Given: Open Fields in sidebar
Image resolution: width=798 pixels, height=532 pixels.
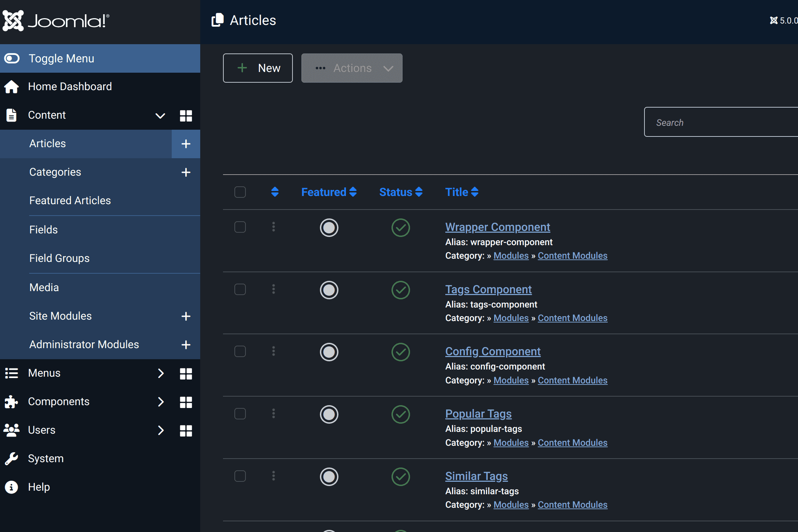Looking at the screenshot, I should (x=43, y=230).
